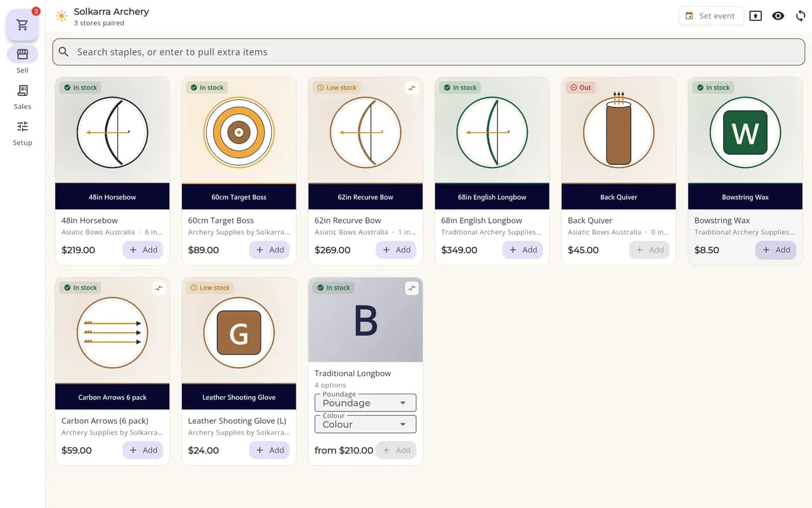Screen dimensions: 812x508
Task: Add 48in Horsebow to cart
Action: (x=143, y=250)
